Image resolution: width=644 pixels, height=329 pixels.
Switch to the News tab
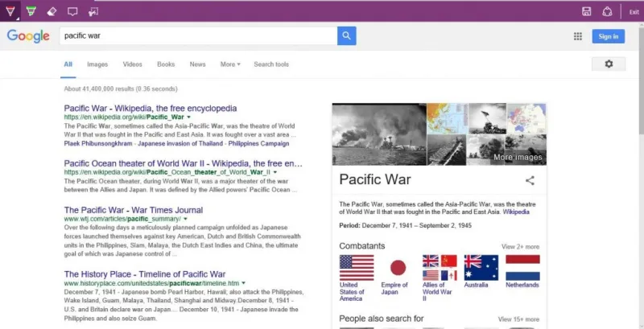point(197,64)
